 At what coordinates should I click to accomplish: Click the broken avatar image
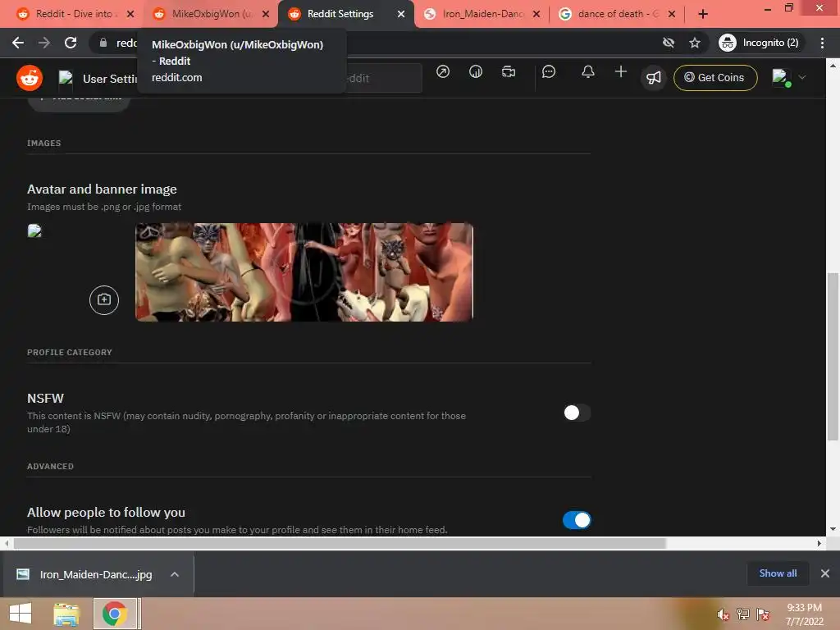[x=34, y=231]
